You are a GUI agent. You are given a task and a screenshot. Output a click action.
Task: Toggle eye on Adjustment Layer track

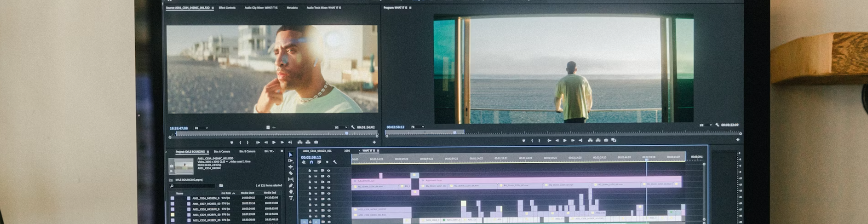[x=328, y=182]
